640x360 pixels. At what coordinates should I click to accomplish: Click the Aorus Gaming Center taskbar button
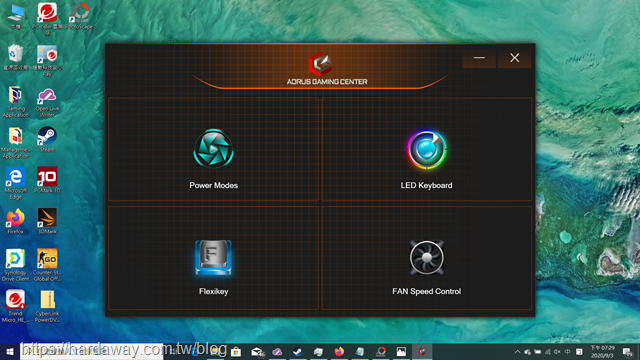tap(422, 351)
